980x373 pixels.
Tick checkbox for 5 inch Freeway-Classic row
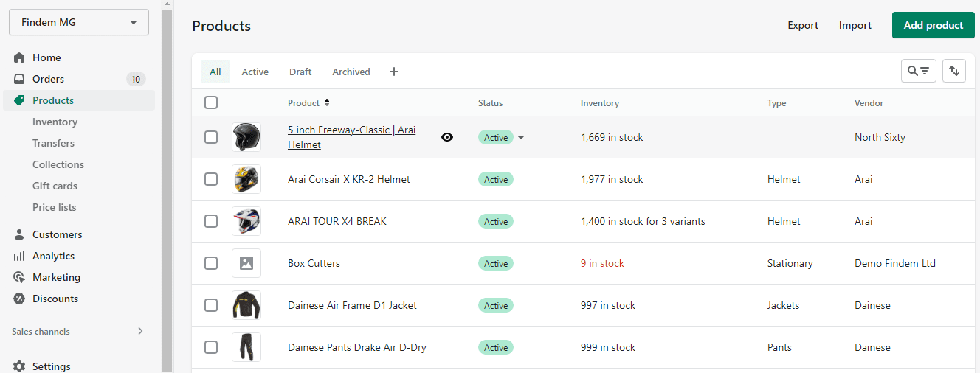pyautogui.click(x=211, y=137)
